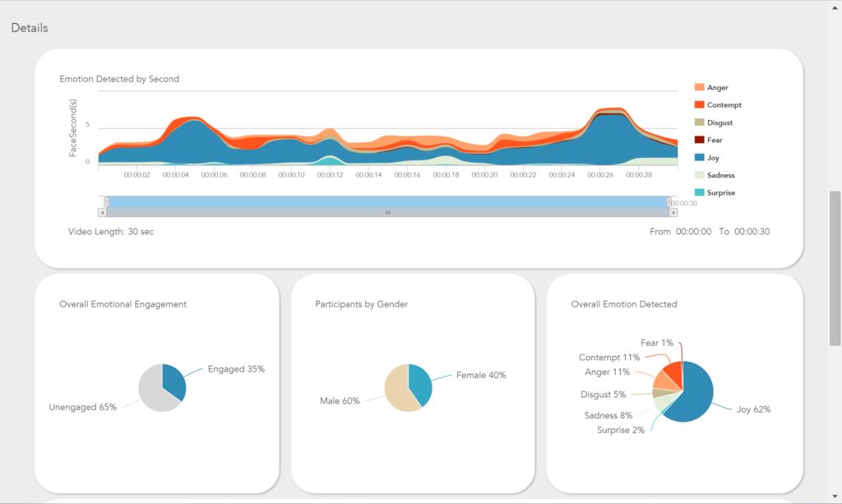Toggle the Sadness legend swatch

coord(699,175)
